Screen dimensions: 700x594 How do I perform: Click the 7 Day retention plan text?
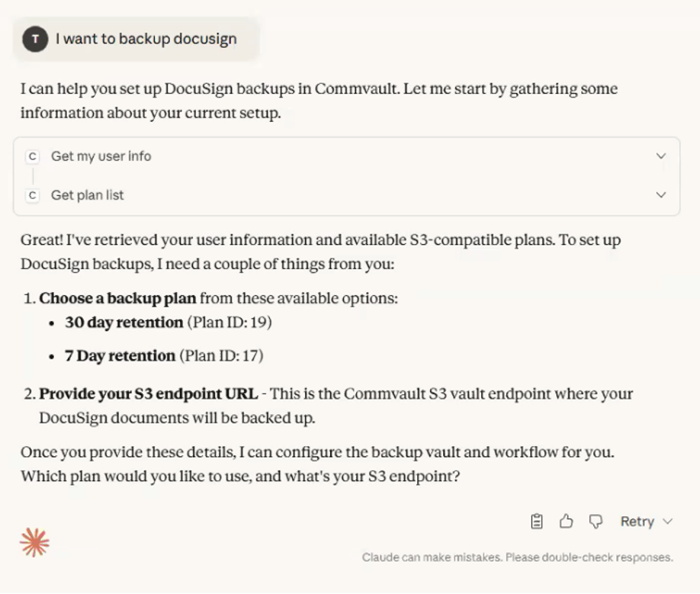(120, 355)
